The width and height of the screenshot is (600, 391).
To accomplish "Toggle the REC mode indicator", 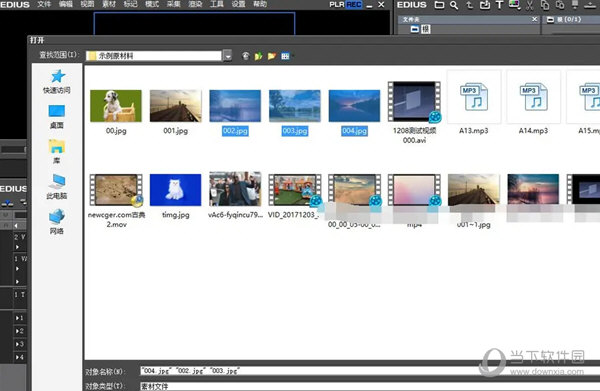I will (354, 5).
